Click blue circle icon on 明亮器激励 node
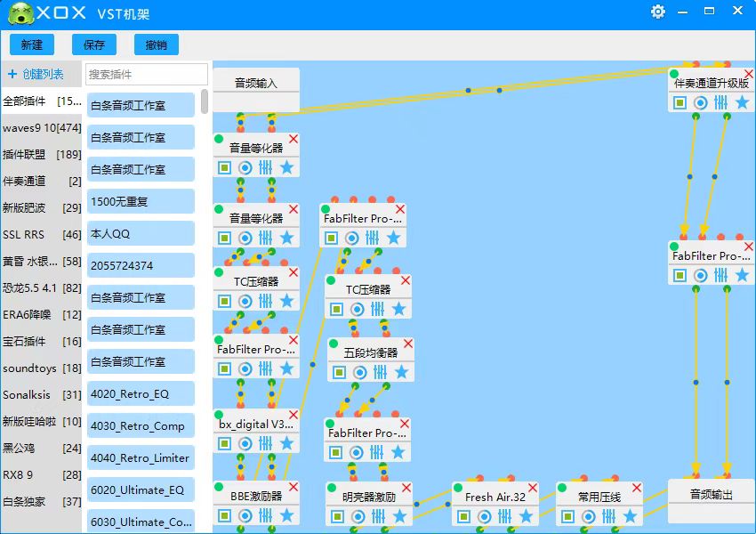 [x=358, y=516]
